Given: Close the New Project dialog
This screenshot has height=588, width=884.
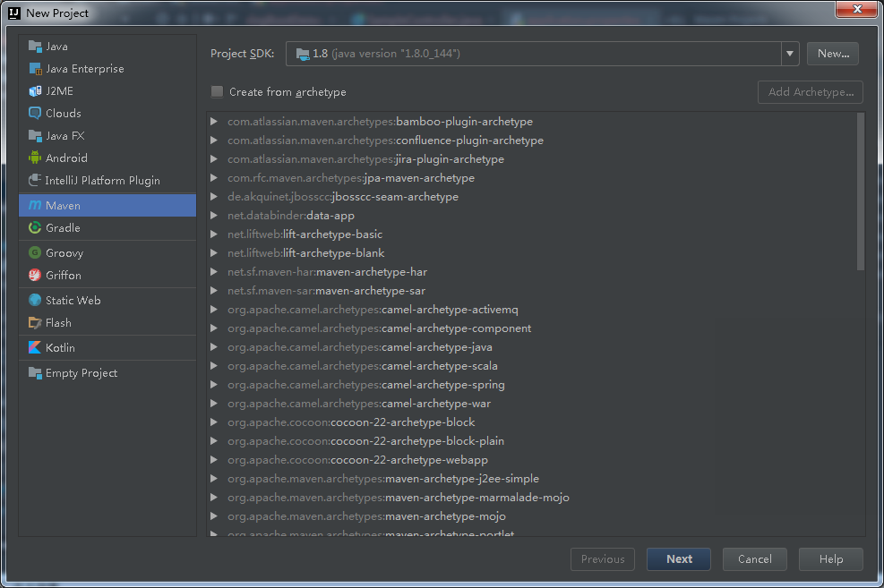Looking at the screenshot, I should [857, 9].
